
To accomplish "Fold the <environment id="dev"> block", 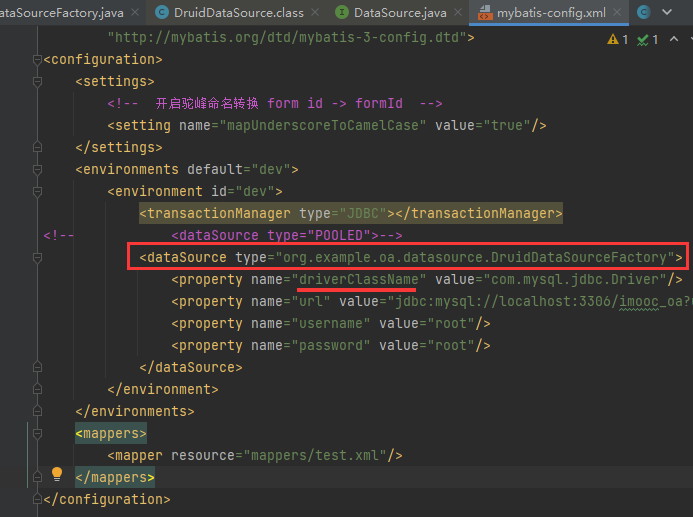I will [37, 191].
